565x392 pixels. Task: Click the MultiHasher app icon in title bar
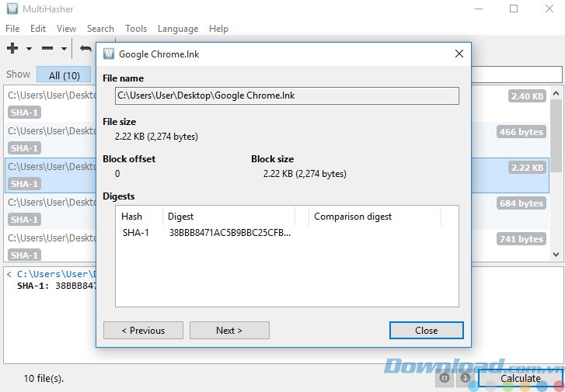[11, 9]
